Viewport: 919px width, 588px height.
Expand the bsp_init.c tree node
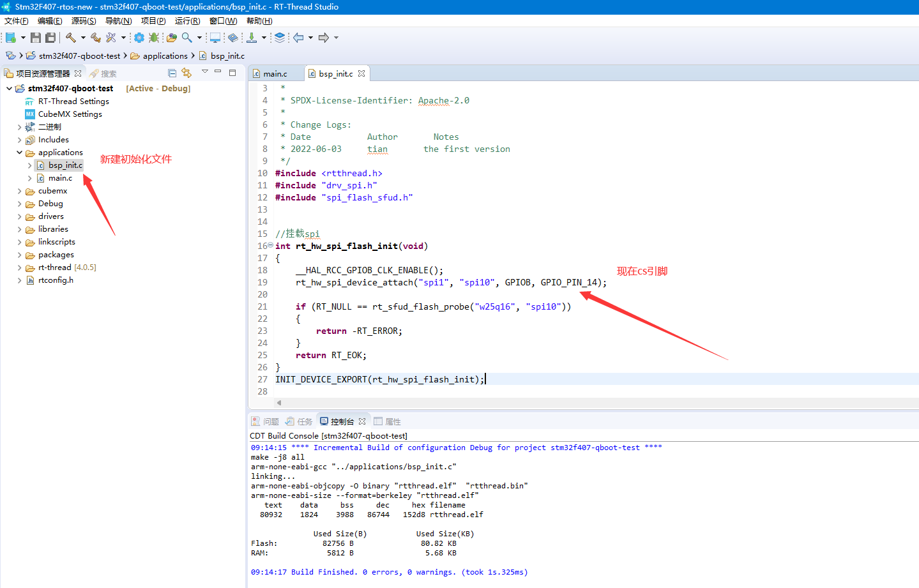click(x=29, y=165)
